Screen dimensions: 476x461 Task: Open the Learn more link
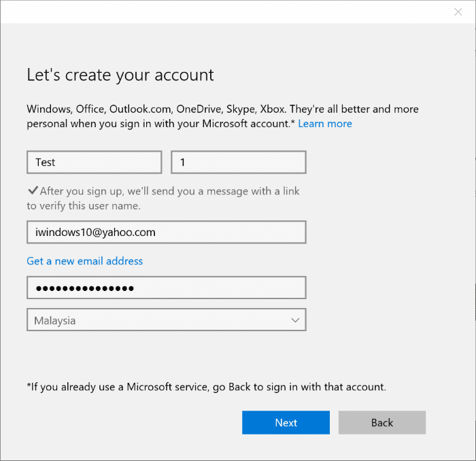click(x=325, y=124)
